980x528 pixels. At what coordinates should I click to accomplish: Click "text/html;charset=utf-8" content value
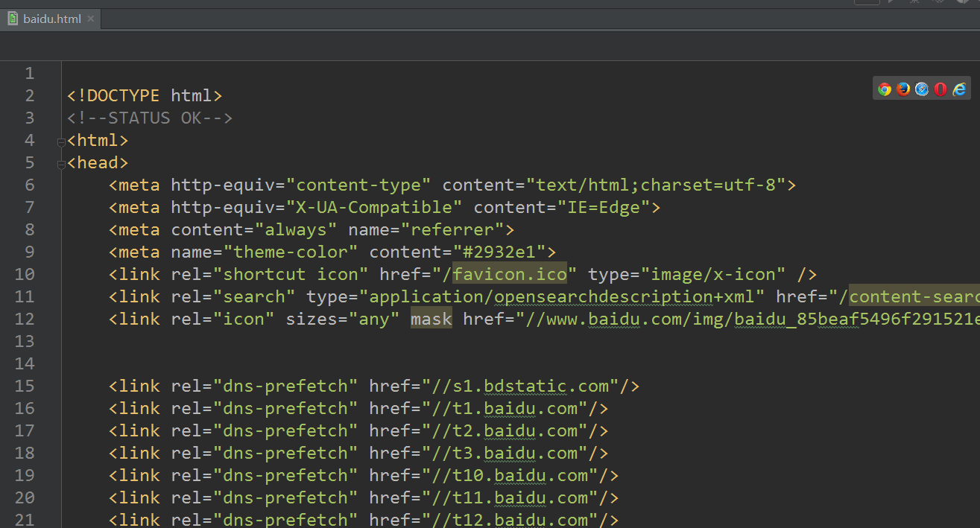point(656,185)
